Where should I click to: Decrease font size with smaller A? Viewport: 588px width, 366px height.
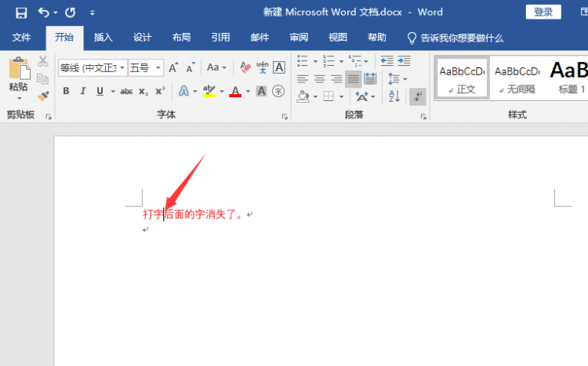[x=191, y=67]
